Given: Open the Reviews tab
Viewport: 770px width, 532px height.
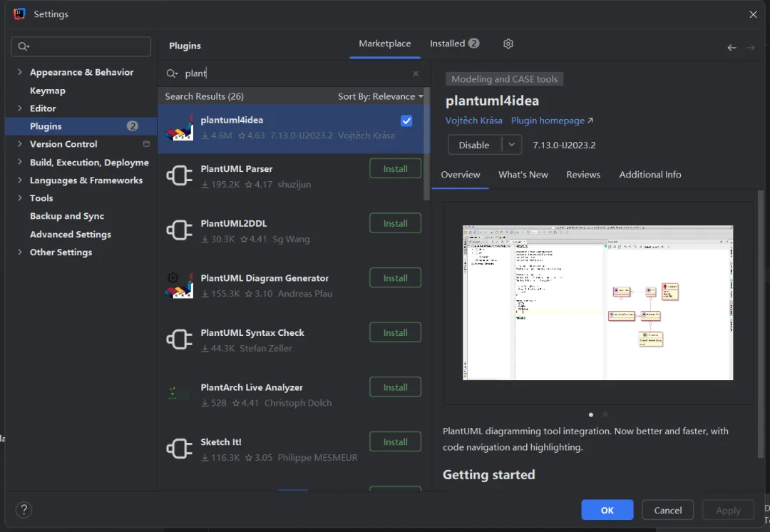Looking at the screenshot, I should coord(583,175).
